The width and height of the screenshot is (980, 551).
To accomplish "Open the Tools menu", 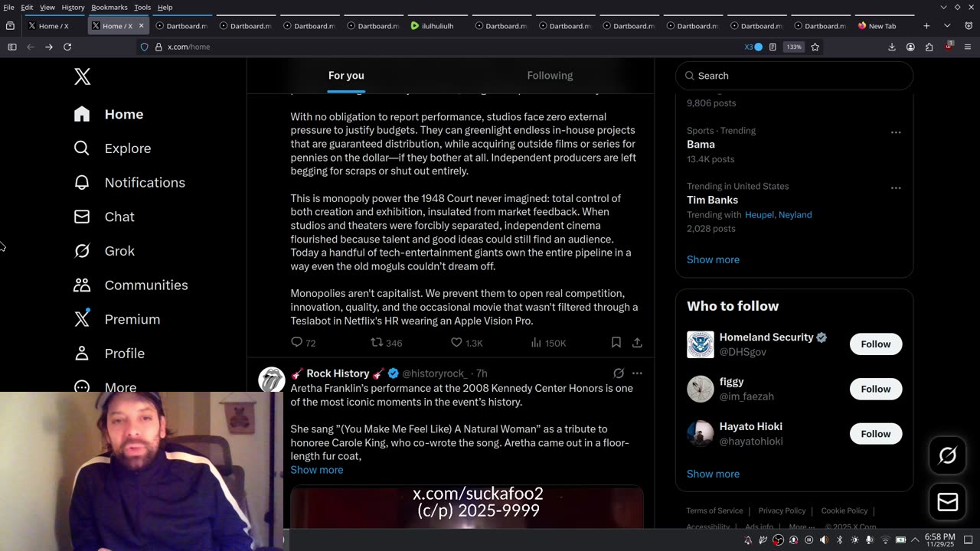I will click(142, 7).
